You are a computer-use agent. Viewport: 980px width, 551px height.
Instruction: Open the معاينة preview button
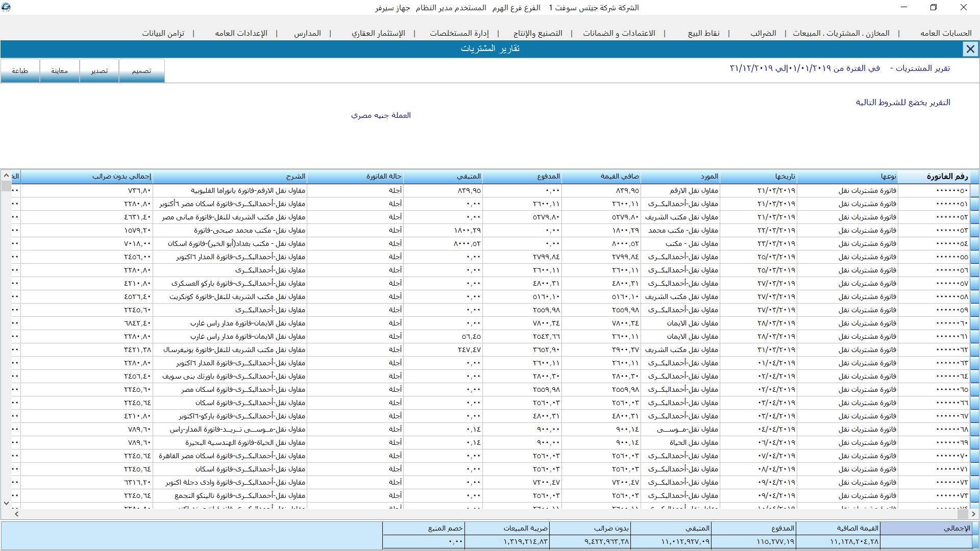(x=59, y=70)
